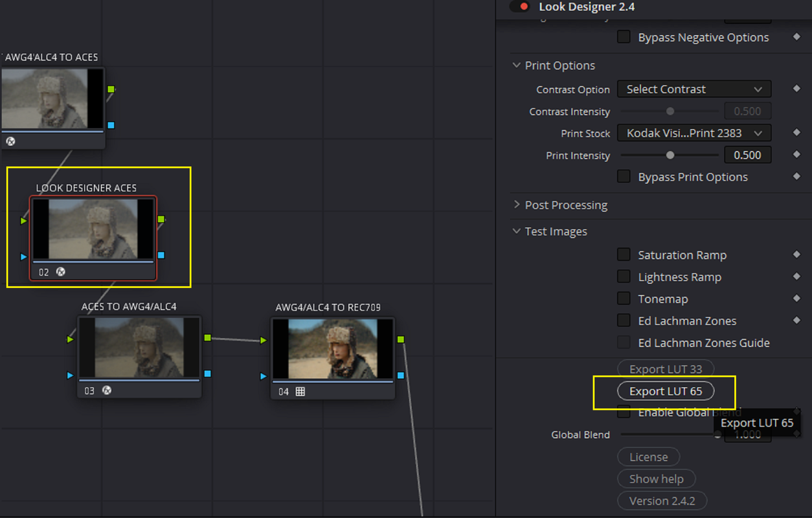Click the Version 2.4.2 button
Image resolution: width=812 pixels, height=518 pixels.
coord(662,501)
